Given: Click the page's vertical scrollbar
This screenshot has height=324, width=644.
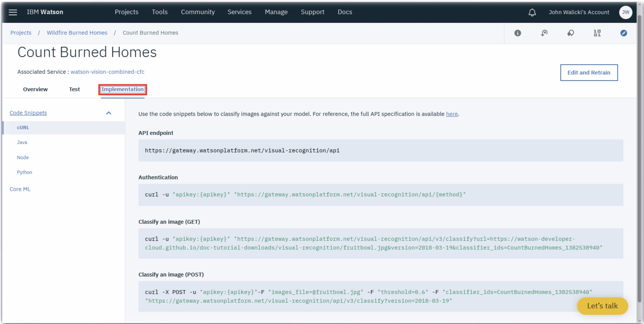Looking at the screenshot, I should pos(639,154).
